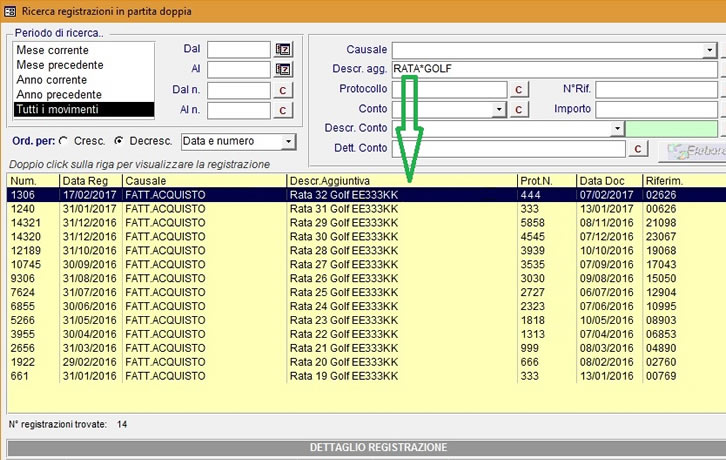Select row Rata 28 Golf EE333KK
The height and width of the screenshot is (460, 726).
pos(367,250)
